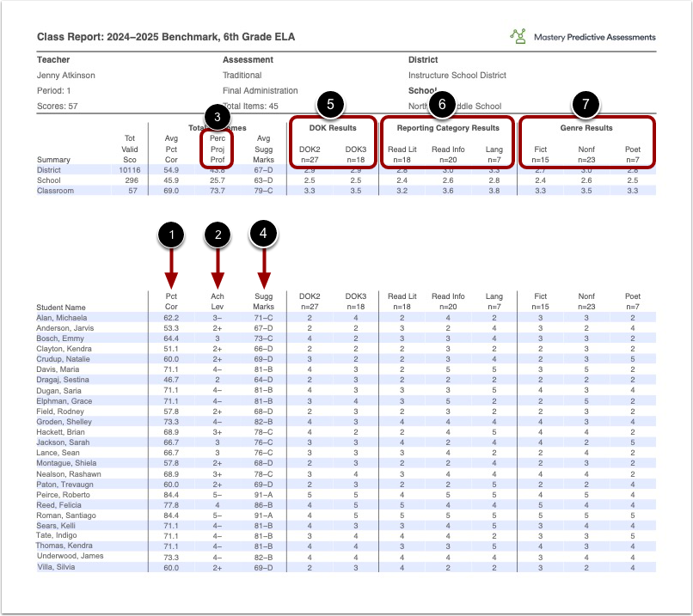The height and width of the screenshot is (616, 693).
Task: Sort by the Read Lit column header
Action: click(x=402, y=296)
